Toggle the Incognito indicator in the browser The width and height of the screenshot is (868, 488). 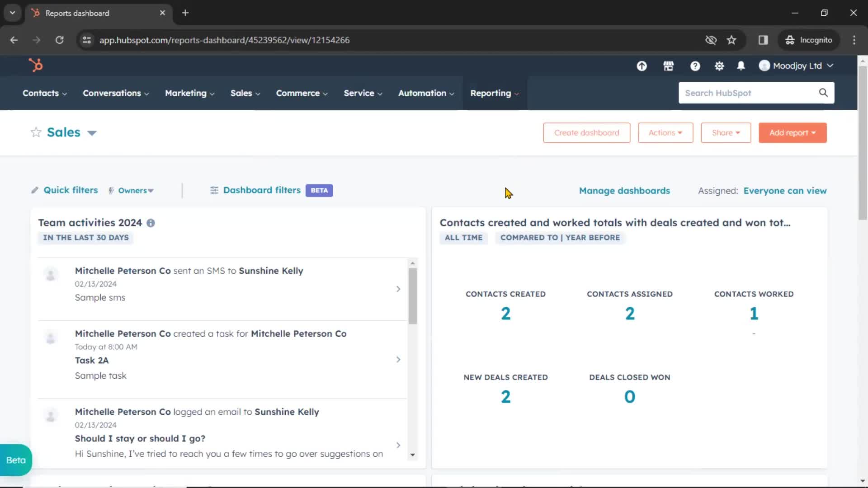pos(809,40)
